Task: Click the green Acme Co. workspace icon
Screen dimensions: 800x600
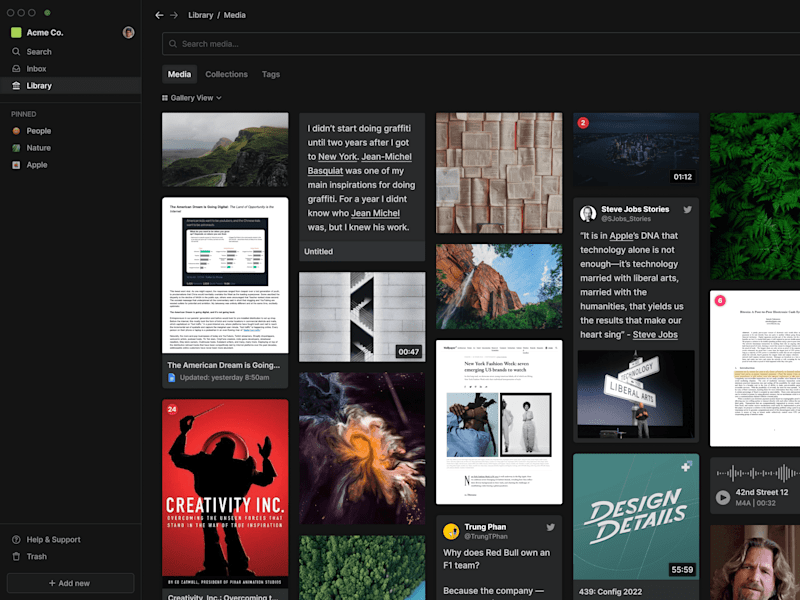Action: click(x=16, y=33)
